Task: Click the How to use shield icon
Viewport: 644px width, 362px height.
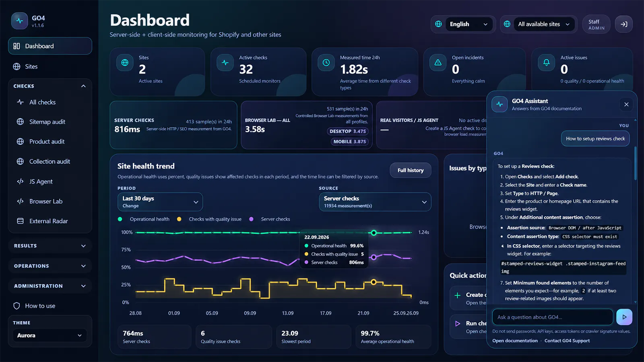Action: [17, 306]
